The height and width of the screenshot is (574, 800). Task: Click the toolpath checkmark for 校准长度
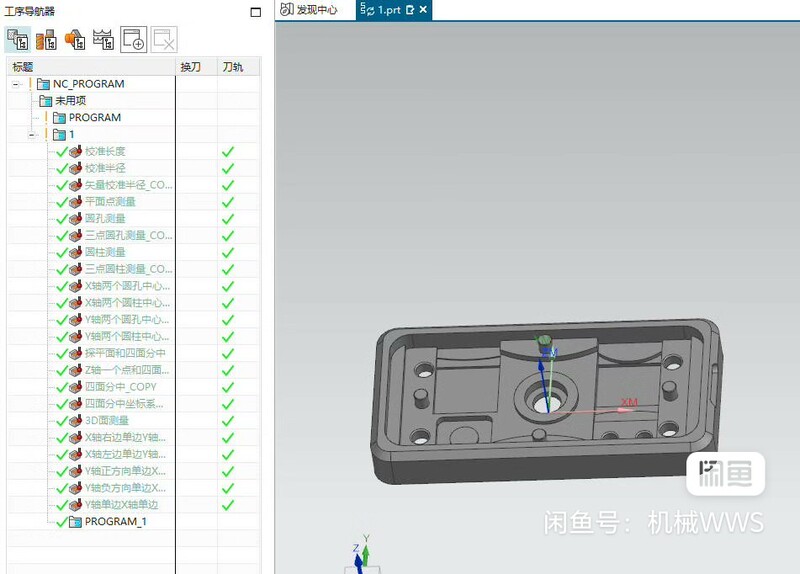(x=228, y=152)
